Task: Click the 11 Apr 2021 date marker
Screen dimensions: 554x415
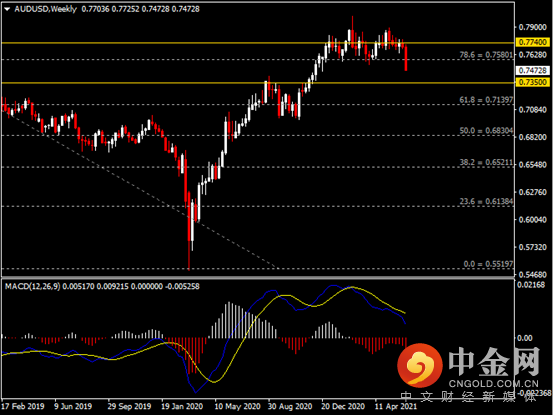Action: pyautogui.click(x=396, y=406)
